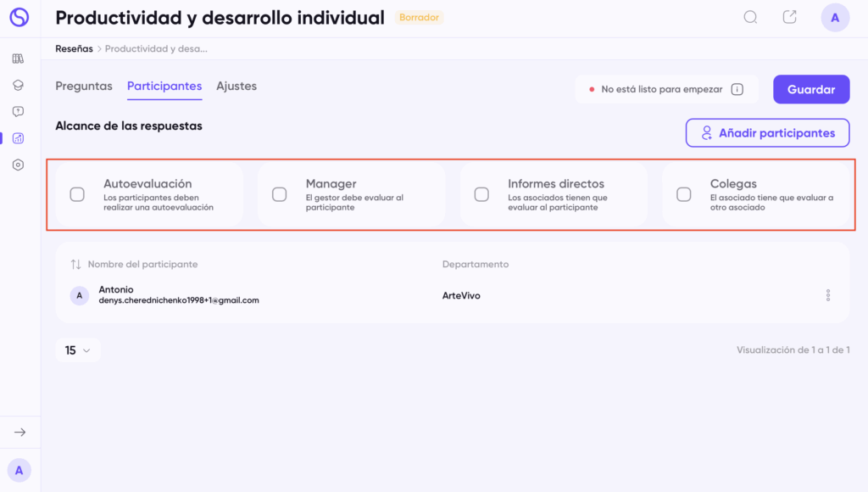Open the hexagon settings icon in sidebar

tap(18, 165)
